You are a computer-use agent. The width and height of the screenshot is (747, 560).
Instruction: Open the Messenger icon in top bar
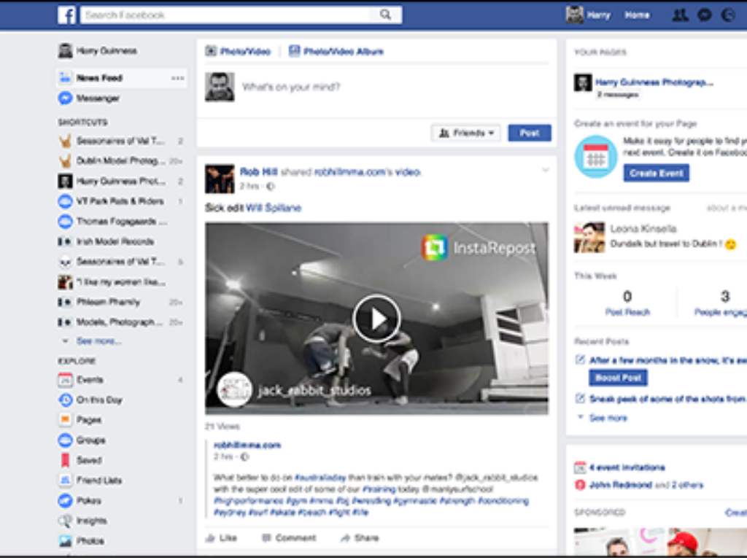(704, 15)
